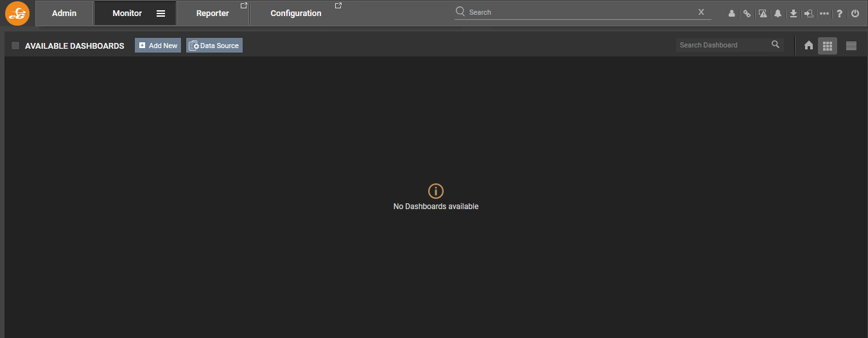Image resolution: width=868 pixels, height=338 pixels.
Task: Open the Configuration tab
Action: (x=296, y=13)
